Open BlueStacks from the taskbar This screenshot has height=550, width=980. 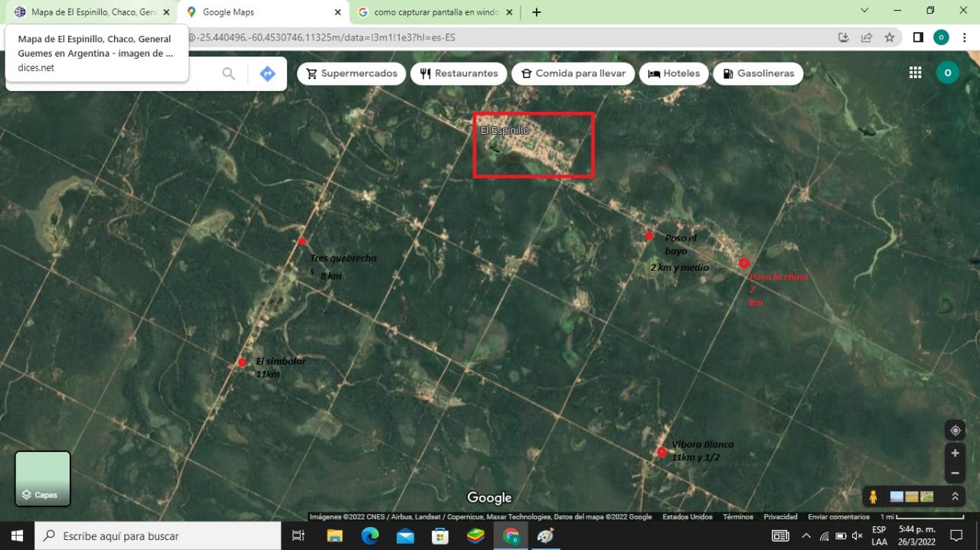pos(475,536)
